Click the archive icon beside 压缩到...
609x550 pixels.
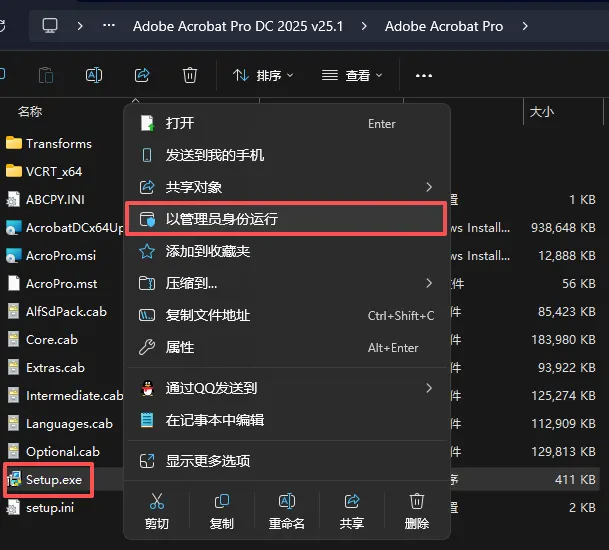[147, 283]
